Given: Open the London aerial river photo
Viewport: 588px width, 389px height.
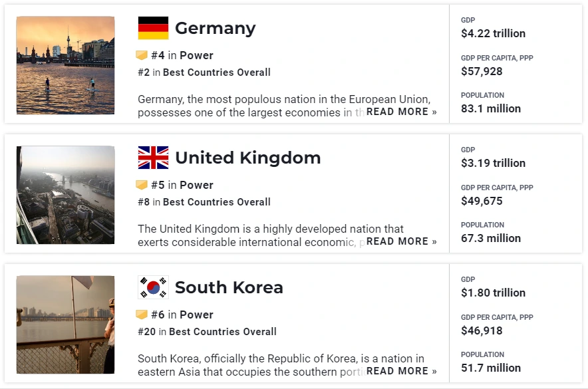Looking at the screenshot, I should pos(66,195).
